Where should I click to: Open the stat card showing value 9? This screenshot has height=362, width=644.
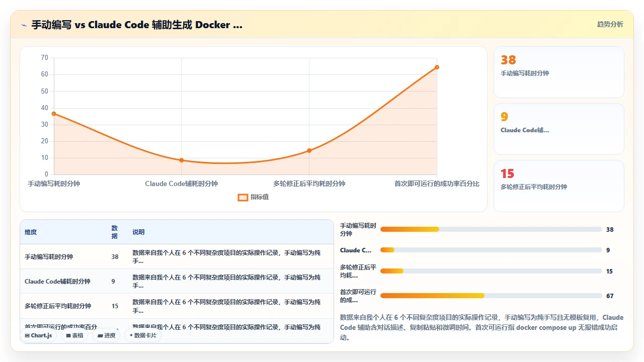tap(558, 129)
